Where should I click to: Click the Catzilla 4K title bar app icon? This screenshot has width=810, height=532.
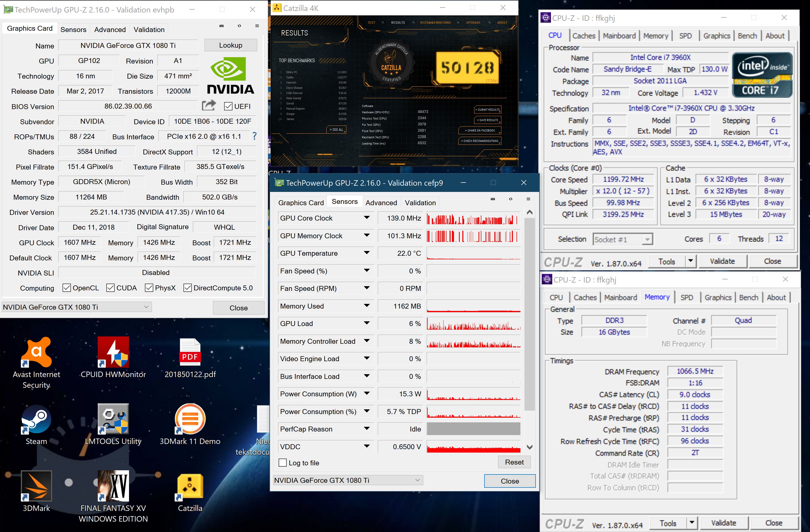point(277,8)
